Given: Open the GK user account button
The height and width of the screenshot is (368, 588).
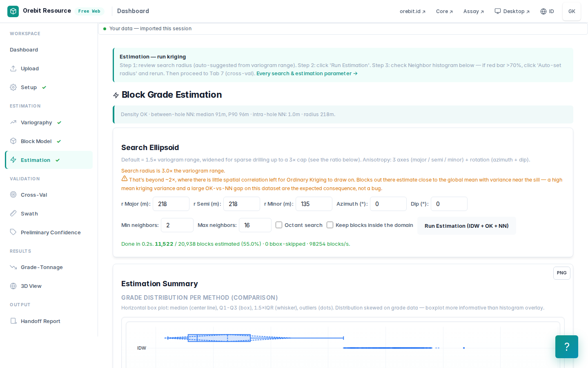Looking at the screenshot, I should pos(572,11).
